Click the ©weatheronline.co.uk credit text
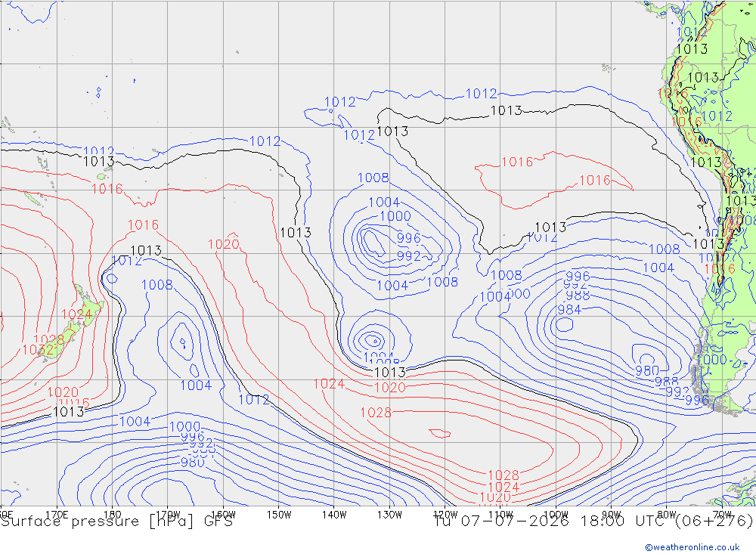This screenshot has height=554, width=756. 692,546
